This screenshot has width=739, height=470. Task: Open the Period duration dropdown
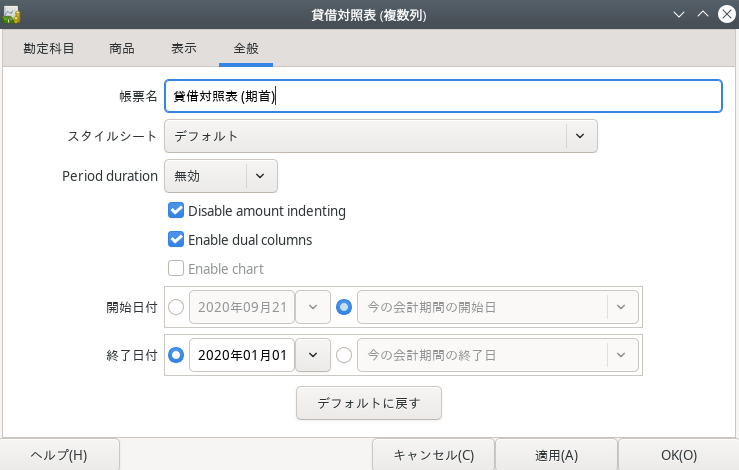pos(221,176)
